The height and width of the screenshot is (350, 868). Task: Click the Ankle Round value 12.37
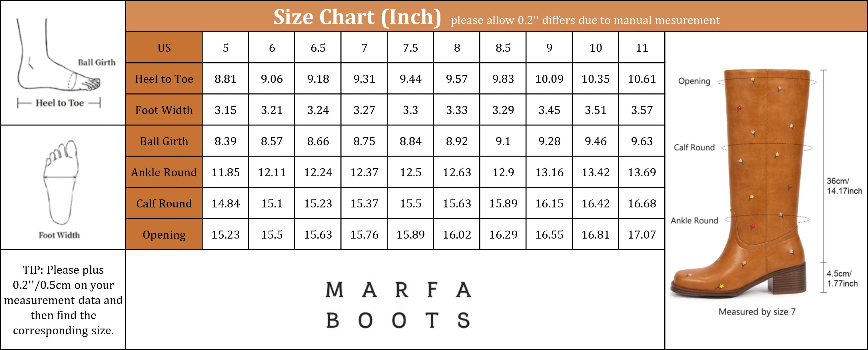(364, 172)
